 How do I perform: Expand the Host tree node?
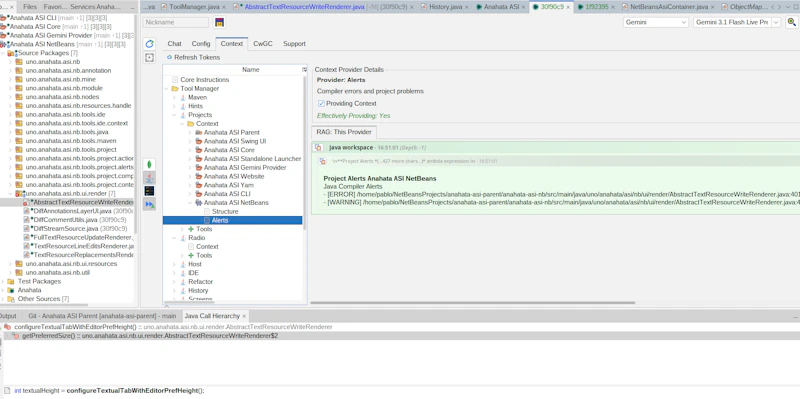174,264
